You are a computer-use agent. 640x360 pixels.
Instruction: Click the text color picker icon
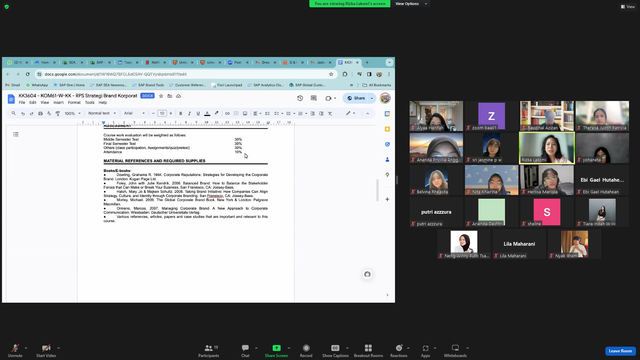pos(207,113)
